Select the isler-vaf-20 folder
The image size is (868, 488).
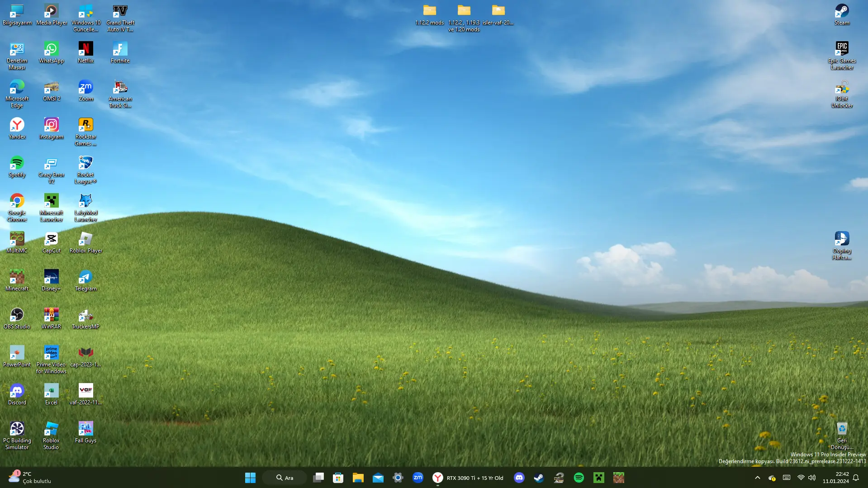tap(498, 15)
